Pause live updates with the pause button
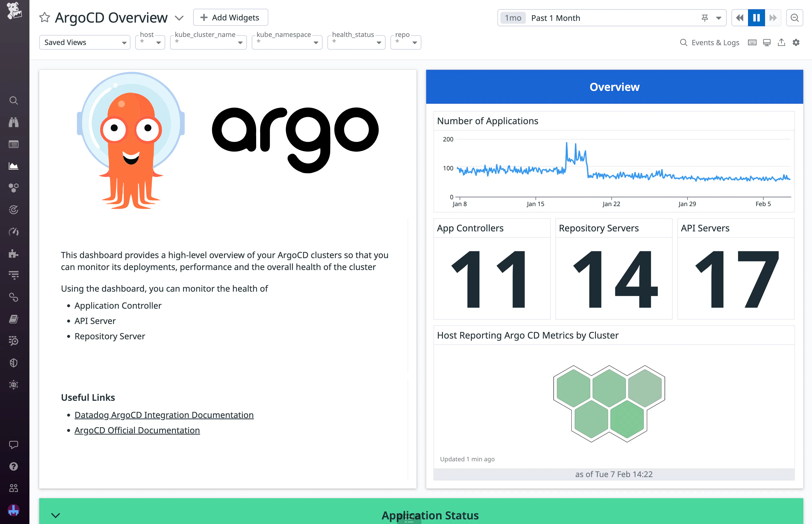Screen dimensions: 812x524 [756, 17]
